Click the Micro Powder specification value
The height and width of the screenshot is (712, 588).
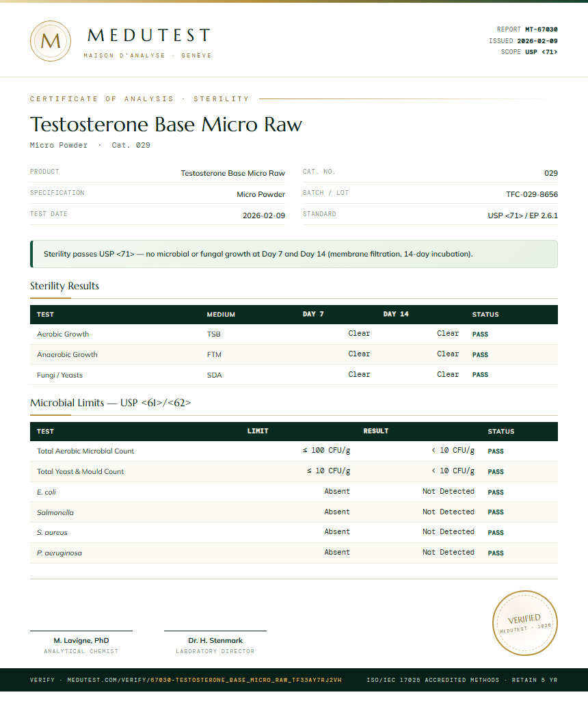point(260,194)
